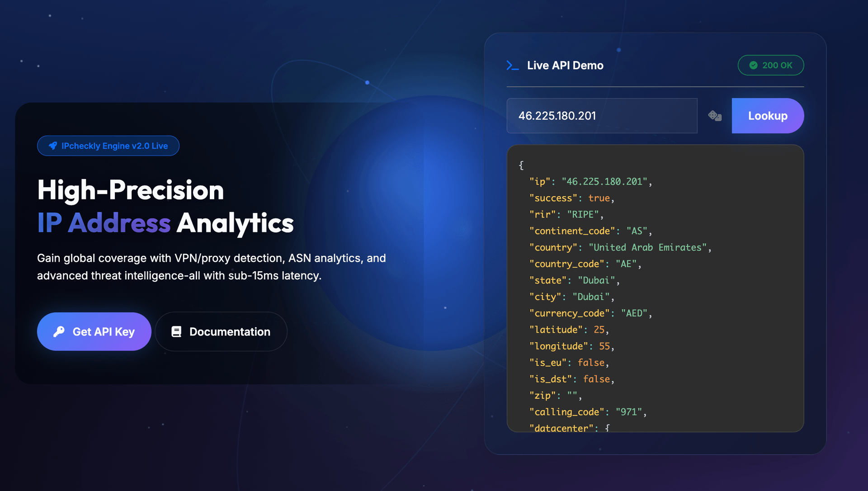868x491 pixels.
Task: Click the rocket icon in the IPcheckly badge
Action: (53, 146)
